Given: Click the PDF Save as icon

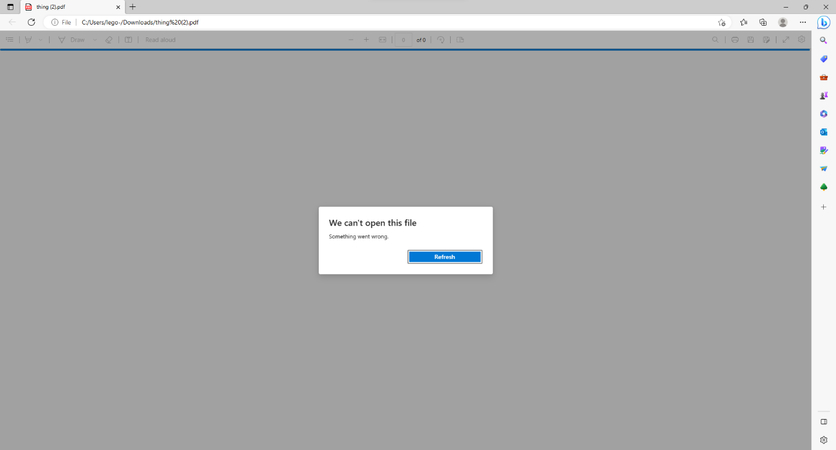Looking at the screenshot, I should click(x=766, y=39).
